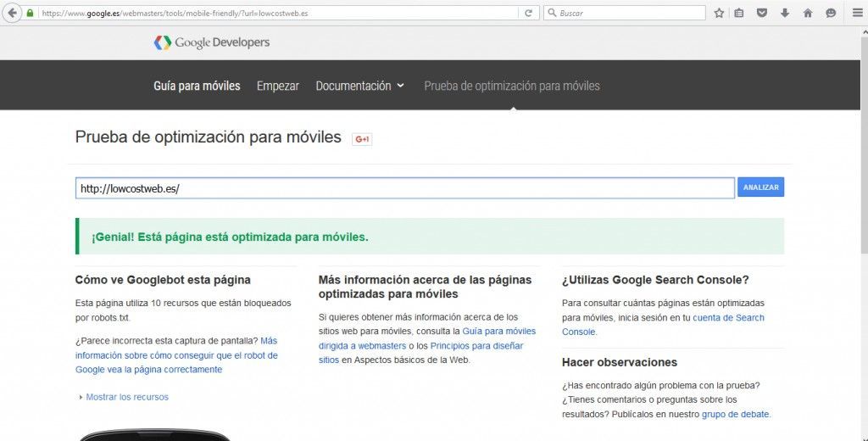The image size is (868, 441).
Task: Expand the Documentación dropdown
Action: click(x=359, y=86)
